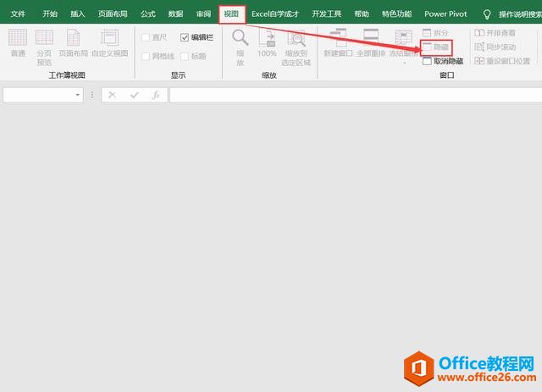Screen dimensions: 542x392
Task: Switch to the 插入 (Insert) ribbon tab
Action: 77,14
